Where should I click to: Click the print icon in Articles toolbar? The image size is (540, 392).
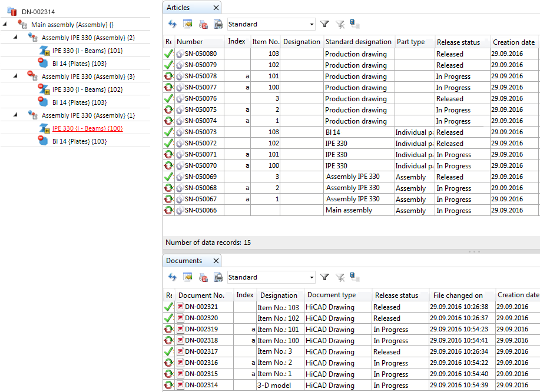click(x=218, y=24)
